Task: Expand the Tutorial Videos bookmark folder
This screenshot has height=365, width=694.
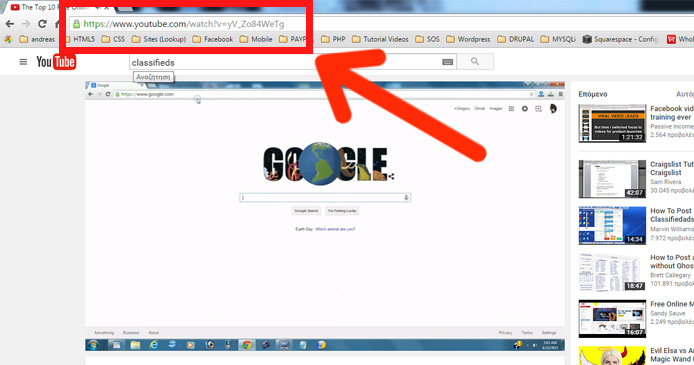Action: click(380, 39)
